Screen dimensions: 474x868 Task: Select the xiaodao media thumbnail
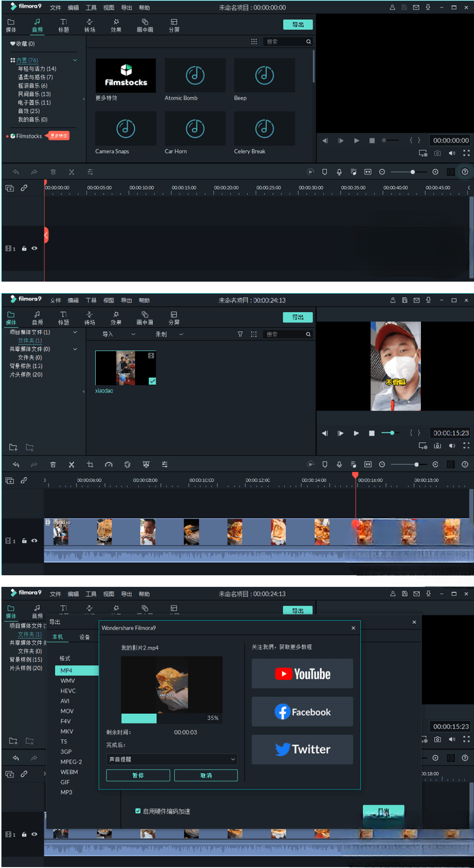(x=125, y=368)
